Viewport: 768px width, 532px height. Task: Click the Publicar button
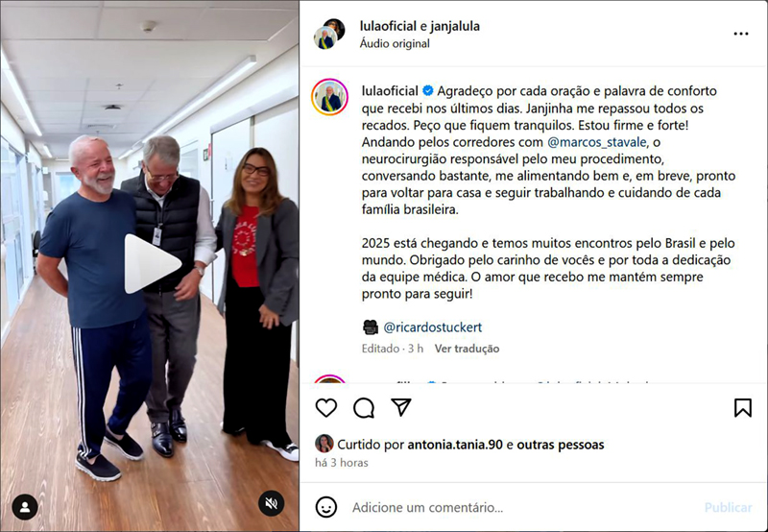click(728, 507)
